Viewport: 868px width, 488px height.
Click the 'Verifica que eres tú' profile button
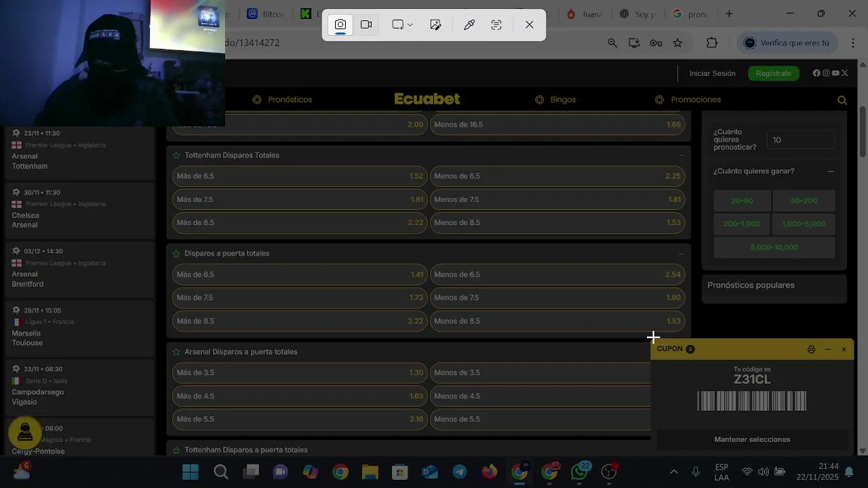[x=787, y=43]
